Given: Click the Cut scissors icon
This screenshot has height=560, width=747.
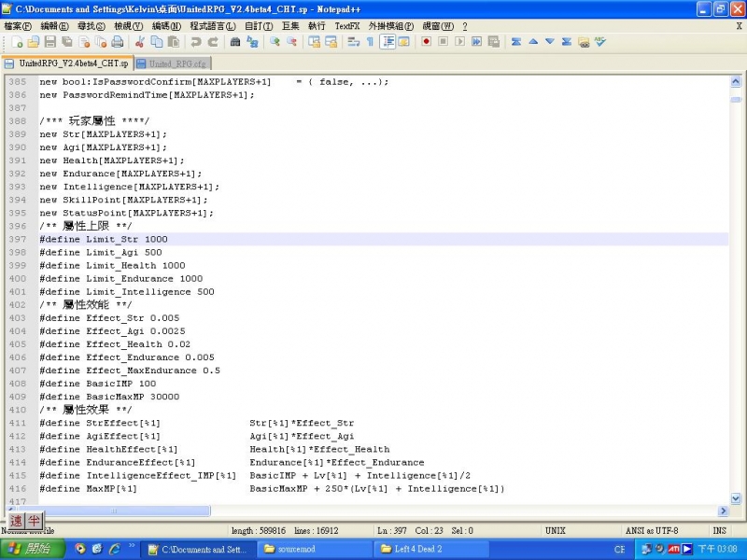Looking at the screenshot, I should click(140, 42).
